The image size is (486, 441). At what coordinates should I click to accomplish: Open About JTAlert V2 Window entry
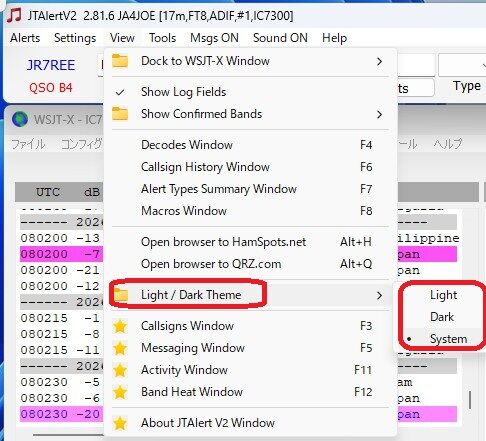pos(250,423)
